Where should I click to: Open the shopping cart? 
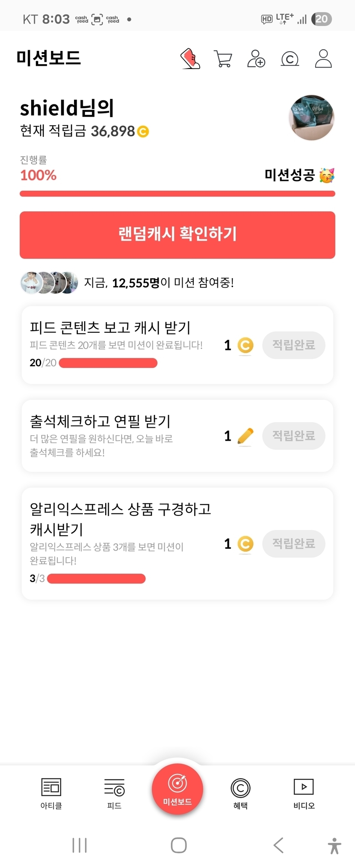click(223, 59)
